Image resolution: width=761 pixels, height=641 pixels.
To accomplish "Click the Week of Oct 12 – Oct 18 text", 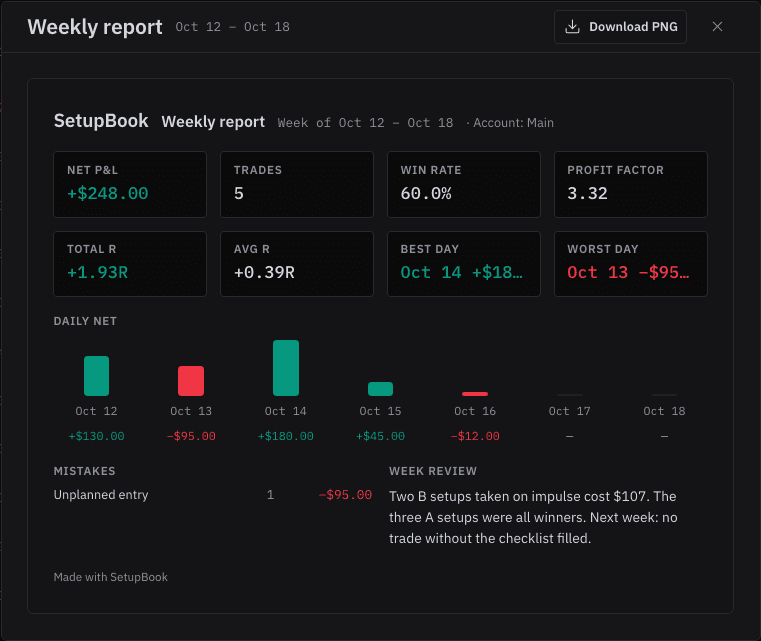I will pos(365,123).
